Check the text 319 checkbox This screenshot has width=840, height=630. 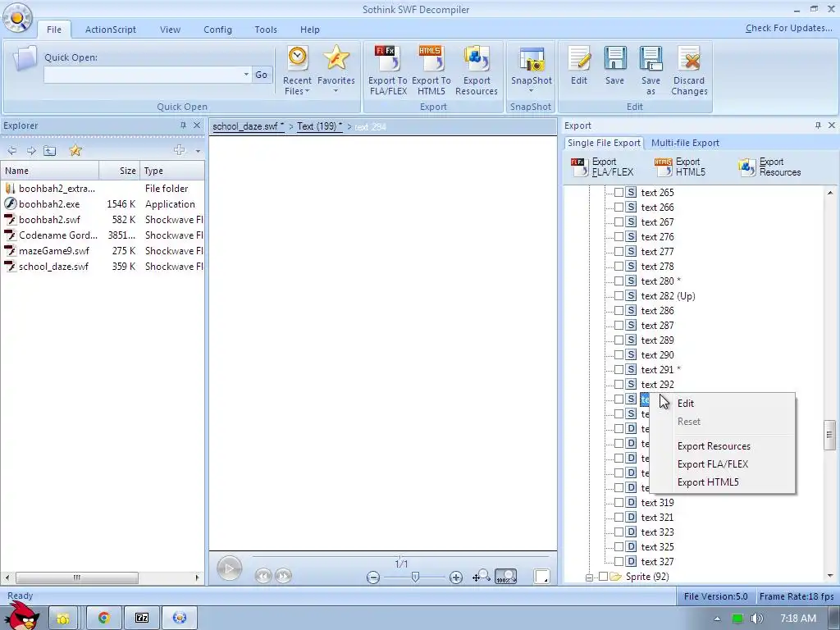pos(619,503)
